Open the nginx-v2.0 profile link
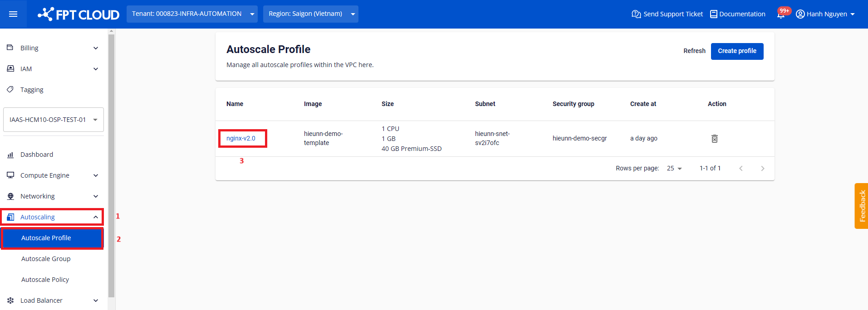Screen dimensions: 868x310 241,138
